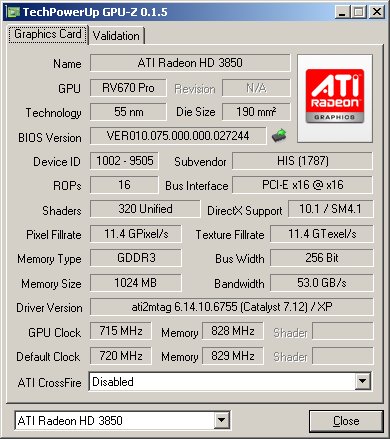The width and height of the screenshot is (390, 439).
Task: Click the Subvendor HIS (1787) field
Action: click(x=302, y=161)
